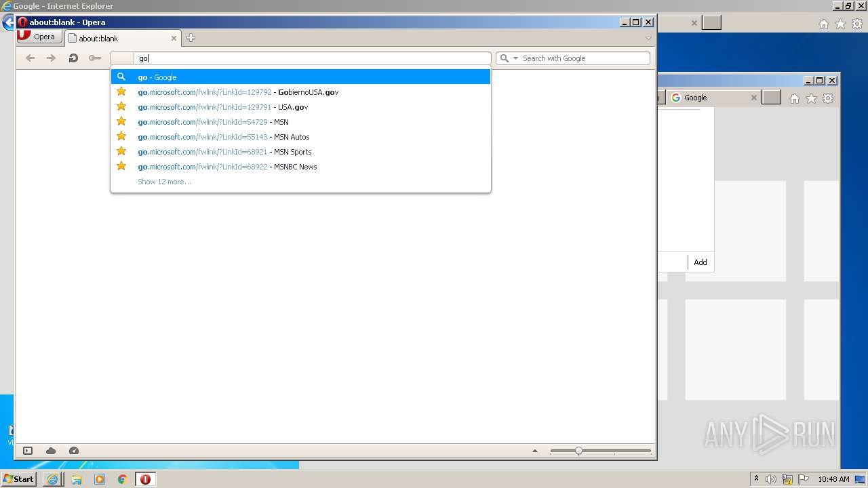
Task: Open Favorites star in inner Internet Explorer window
Action: [811, 99]
